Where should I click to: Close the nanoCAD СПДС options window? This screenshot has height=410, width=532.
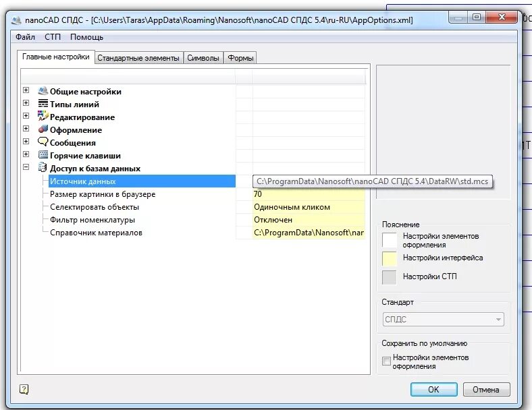tap(502, 17)
